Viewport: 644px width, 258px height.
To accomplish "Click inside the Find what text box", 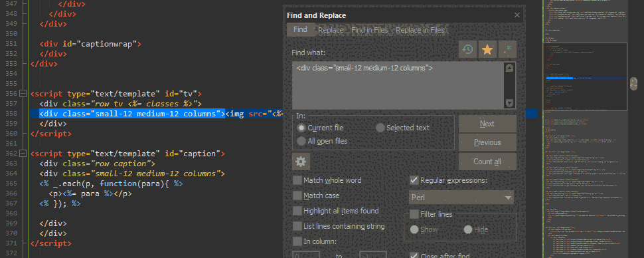I will click(398, 86).
